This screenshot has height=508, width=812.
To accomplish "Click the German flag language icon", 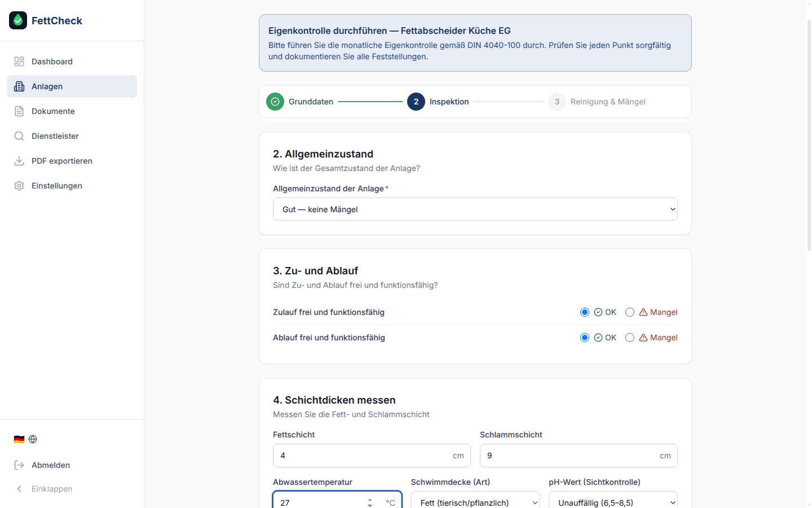I will pos(19,439).
